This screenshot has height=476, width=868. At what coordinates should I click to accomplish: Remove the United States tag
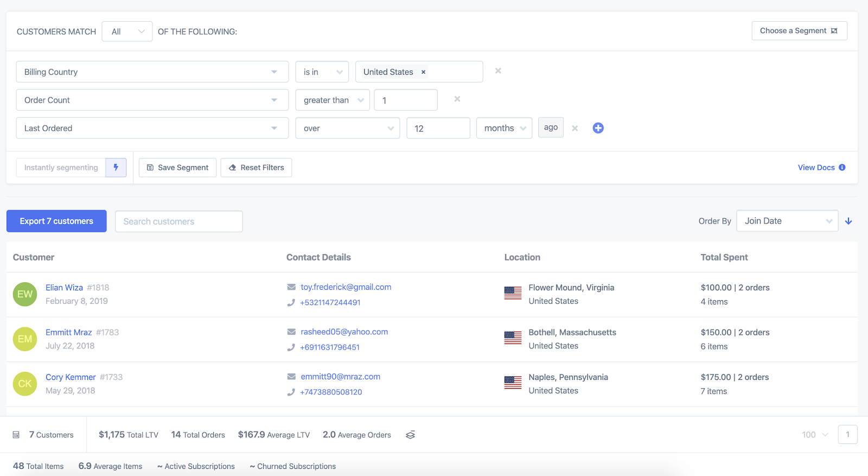click(424, 72)
